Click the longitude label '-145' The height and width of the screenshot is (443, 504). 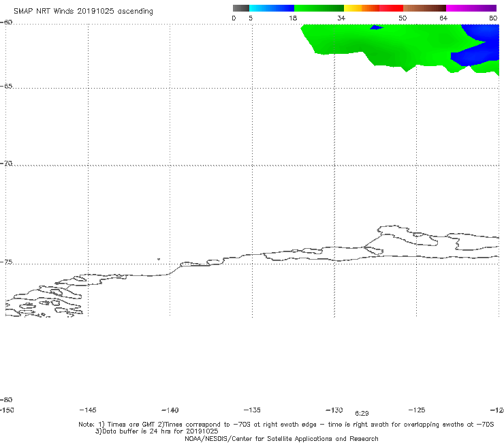coord(88,410)
